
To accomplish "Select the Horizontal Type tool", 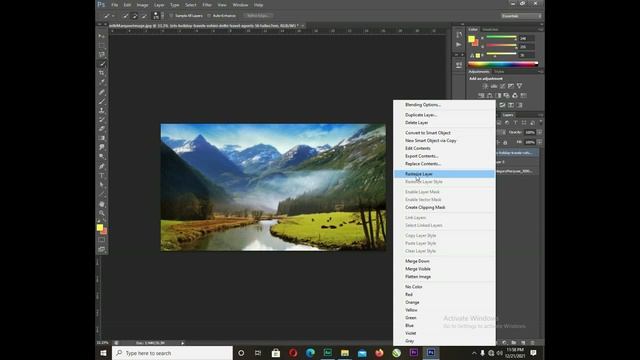I will click(x=102, y=176).
